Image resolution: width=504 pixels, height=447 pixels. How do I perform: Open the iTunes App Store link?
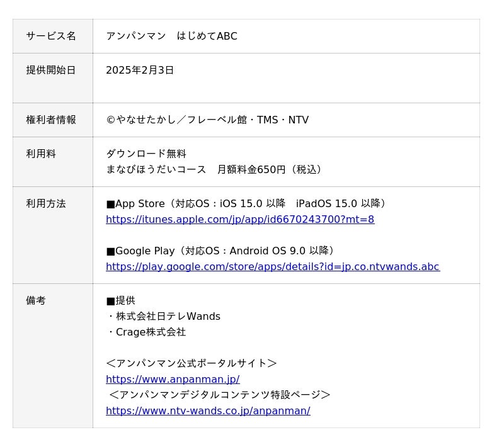pyautogui.click(x=240, y=220)
